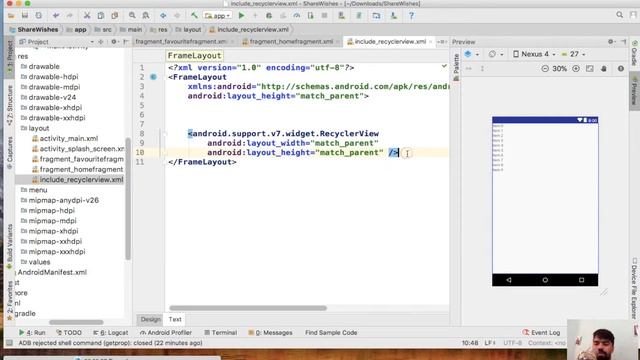Viewport: 640px width, 360px height.
Task: Close the include_recyclerview.xml tab
Action: 430,42
